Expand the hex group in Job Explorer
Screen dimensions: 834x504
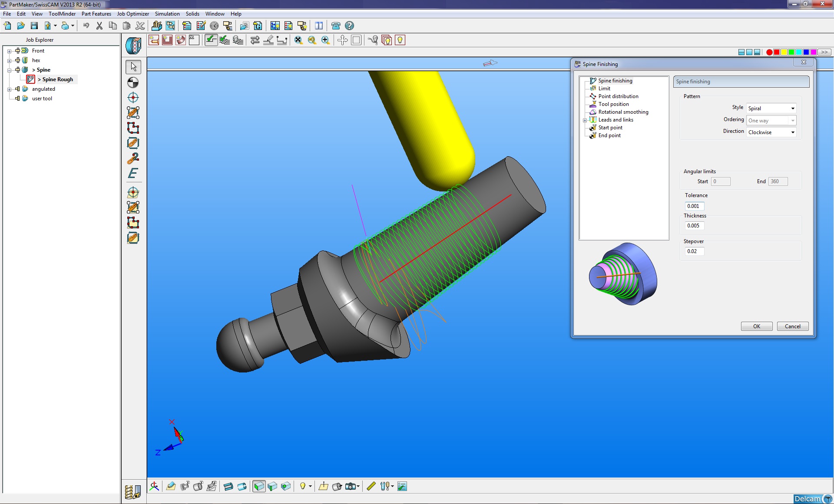9,61
